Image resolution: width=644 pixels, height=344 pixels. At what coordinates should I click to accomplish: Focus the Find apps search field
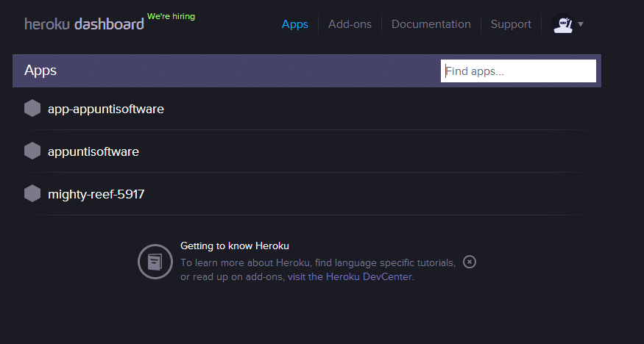518,71
